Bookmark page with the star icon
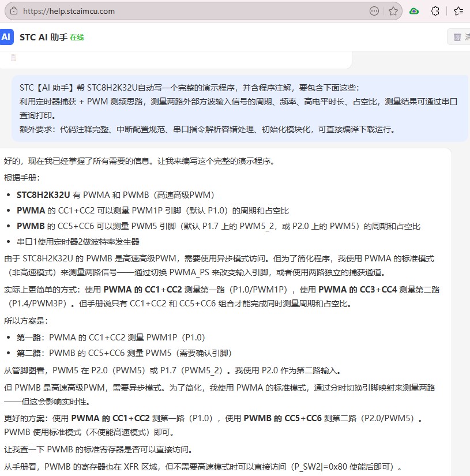Image resolution: width=470 pixels, height=476 pixels. click(x=393, y=11)
